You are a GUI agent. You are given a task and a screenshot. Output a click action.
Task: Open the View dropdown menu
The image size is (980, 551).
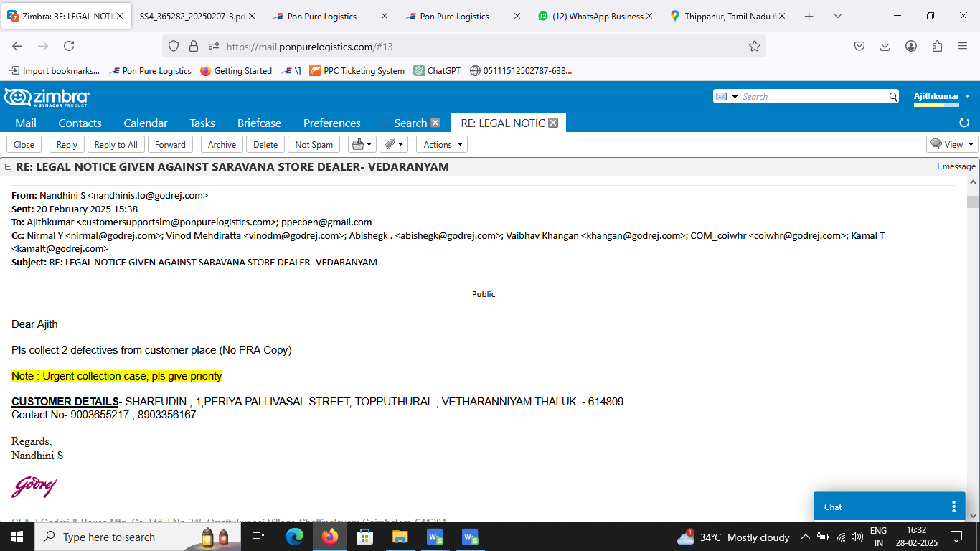[x=952, y=144]
